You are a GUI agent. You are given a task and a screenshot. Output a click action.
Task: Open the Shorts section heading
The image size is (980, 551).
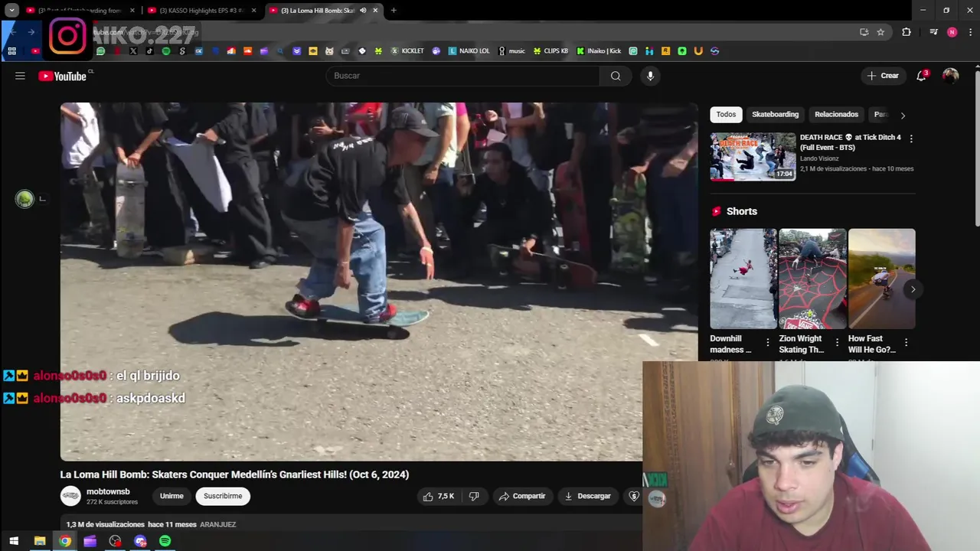[x=741, y=211]
